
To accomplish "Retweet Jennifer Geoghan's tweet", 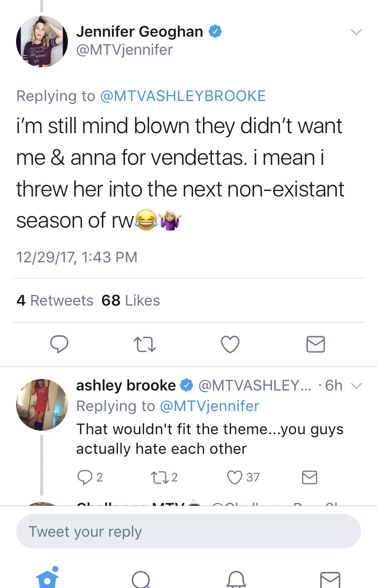I will [x=145, y=344].
